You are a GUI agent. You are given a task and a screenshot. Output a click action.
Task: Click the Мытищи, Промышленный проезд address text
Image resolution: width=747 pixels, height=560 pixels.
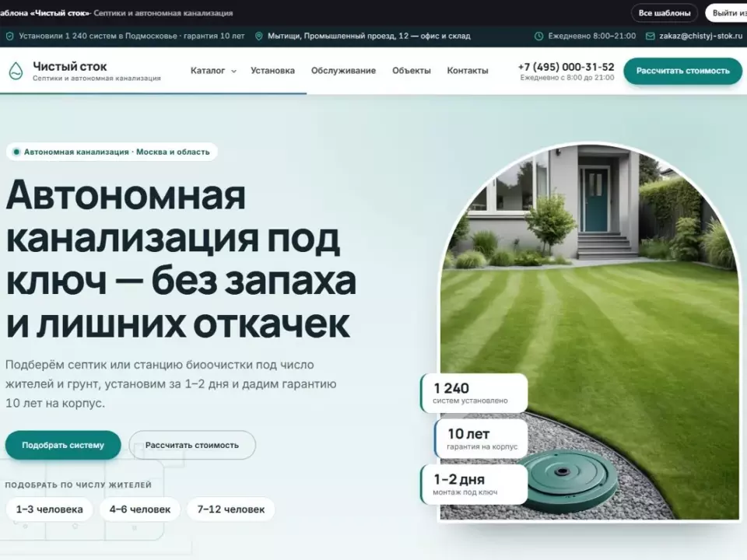pyautogui.click(x=369, y=37)
